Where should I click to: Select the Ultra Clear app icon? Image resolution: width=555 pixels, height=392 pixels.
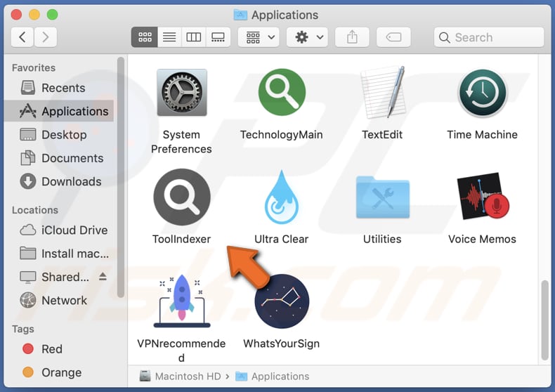point(282,197)
